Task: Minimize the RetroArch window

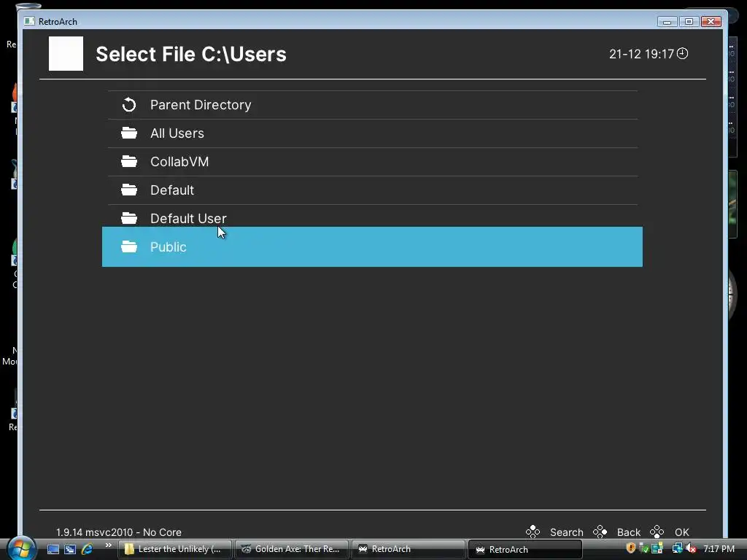Action: pos(667,21)
